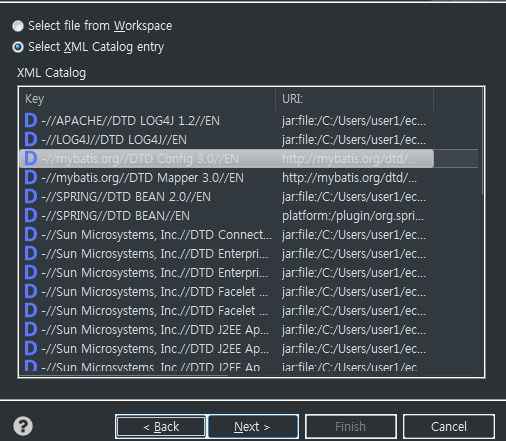
Task: Click the URI of the mybatis Config 3.0 row
Action: point(349,159)
